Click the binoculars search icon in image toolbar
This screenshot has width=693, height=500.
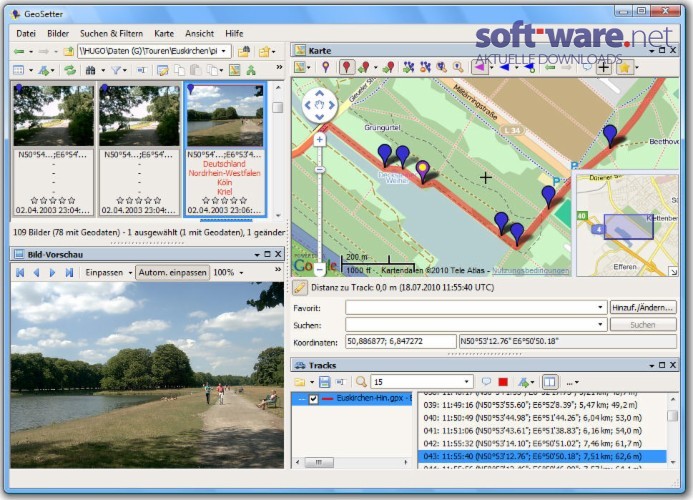(91, 70)
